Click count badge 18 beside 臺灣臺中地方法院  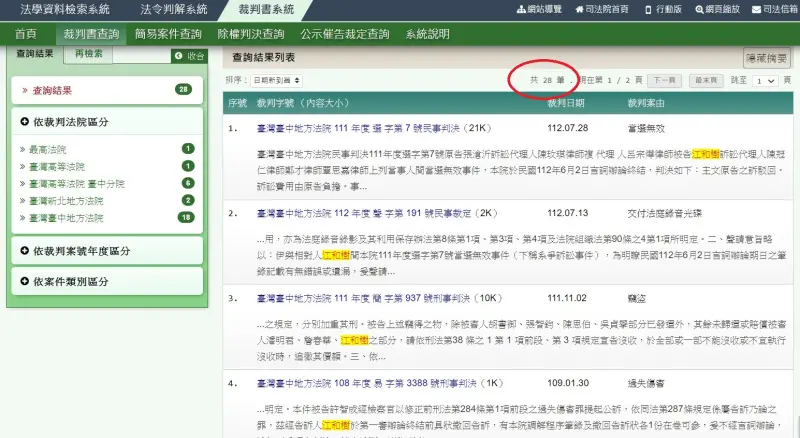[186, 217]
